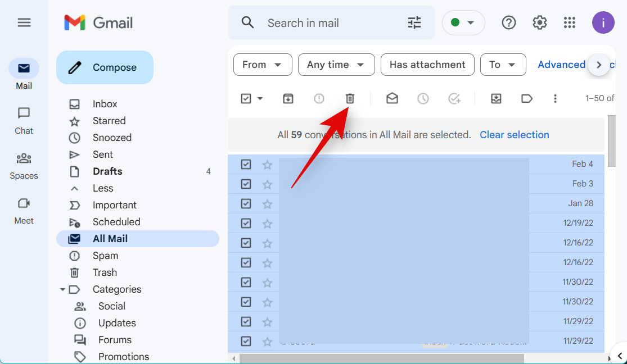Open the Settings gear icon
Screen dimensions: 627x364
[540, 22]
